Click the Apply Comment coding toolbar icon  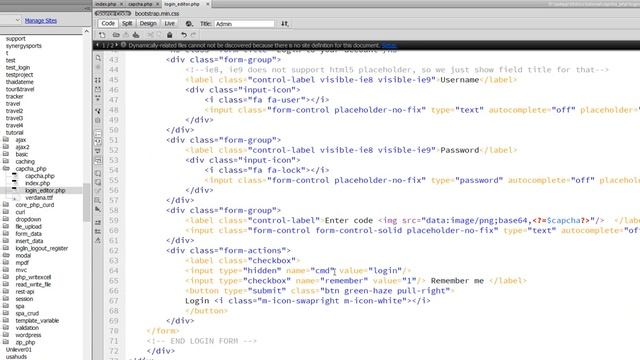98,173
